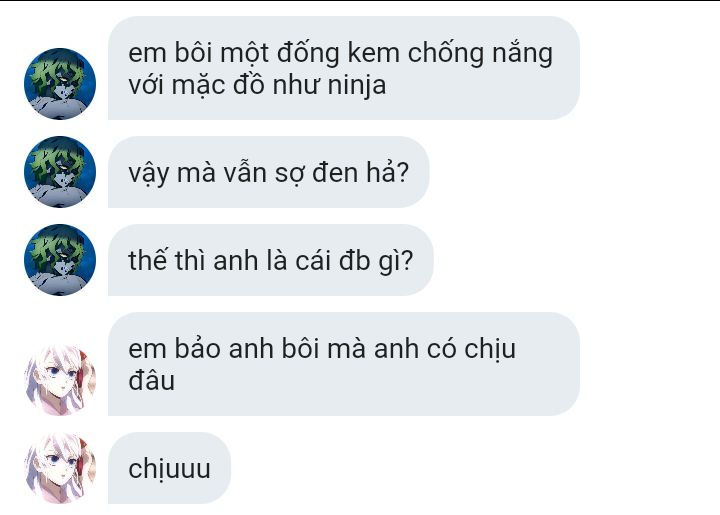
Task: Open white-haired avatar beside 'em bảo anh bôi' message
Action: 60,380
